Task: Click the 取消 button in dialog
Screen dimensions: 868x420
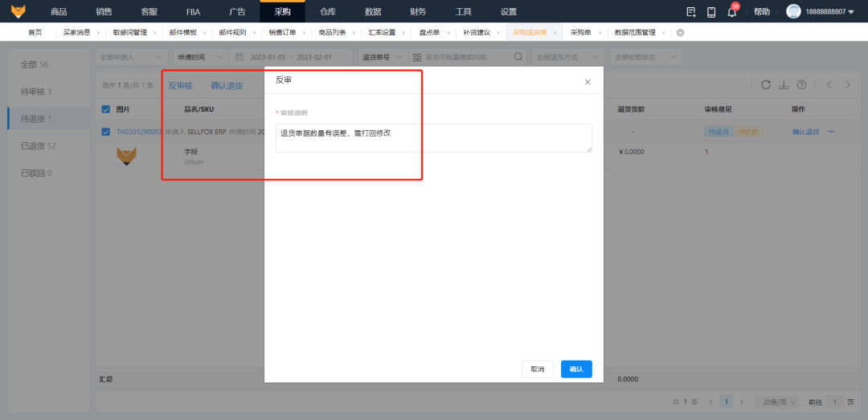Action: point(538,369)
